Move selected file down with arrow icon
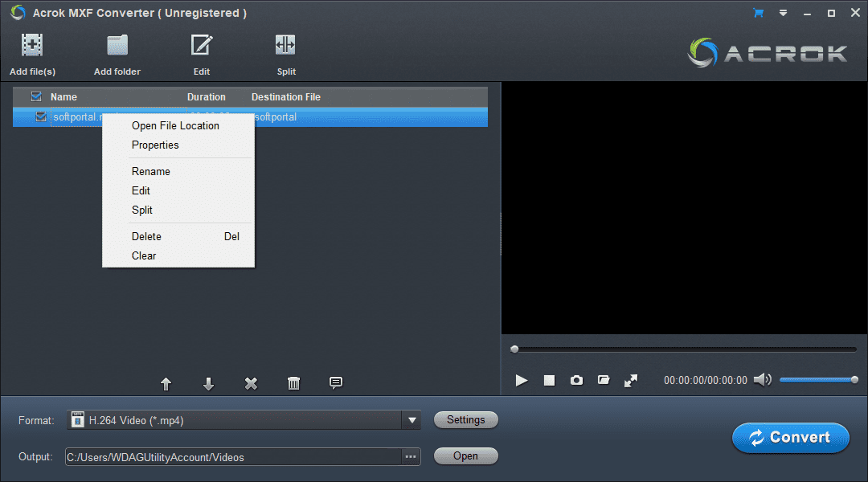 (208, 383)
